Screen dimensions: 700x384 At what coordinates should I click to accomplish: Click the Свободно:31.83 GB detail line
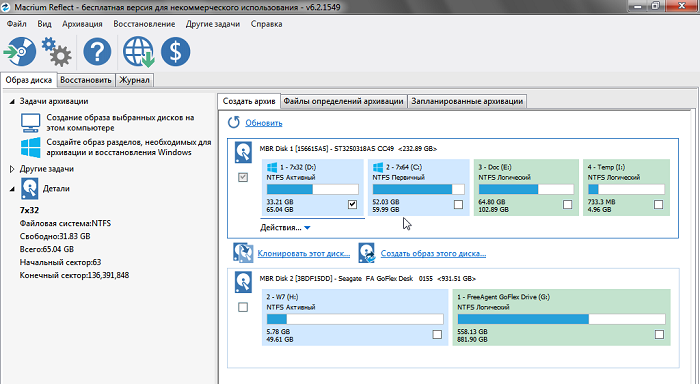click(55, 236)
